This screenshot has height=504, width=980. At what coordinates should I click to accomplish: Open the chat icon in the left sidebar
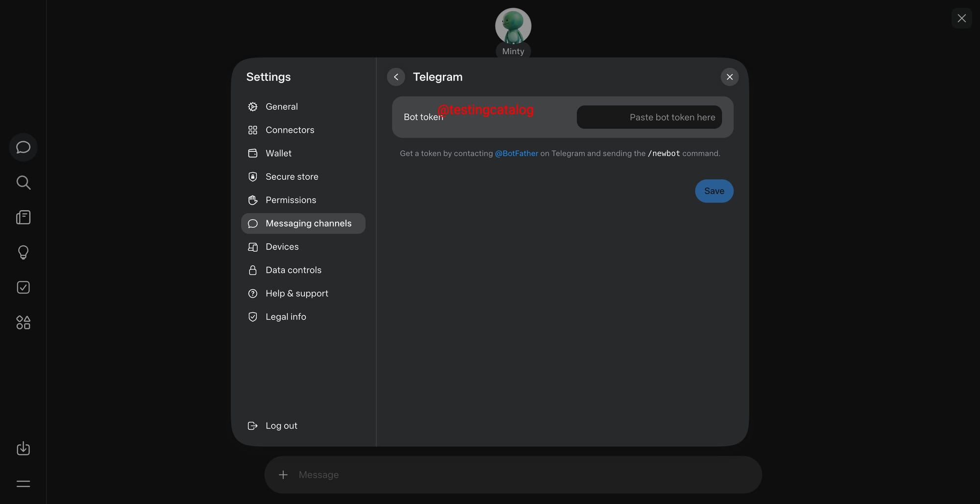(23, 147)
